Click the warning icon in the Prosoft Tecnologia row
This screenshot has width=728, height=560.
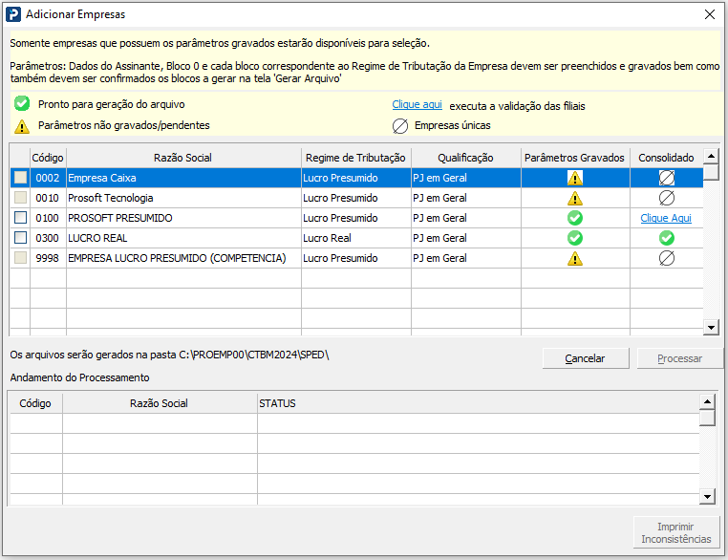(575, 198)
